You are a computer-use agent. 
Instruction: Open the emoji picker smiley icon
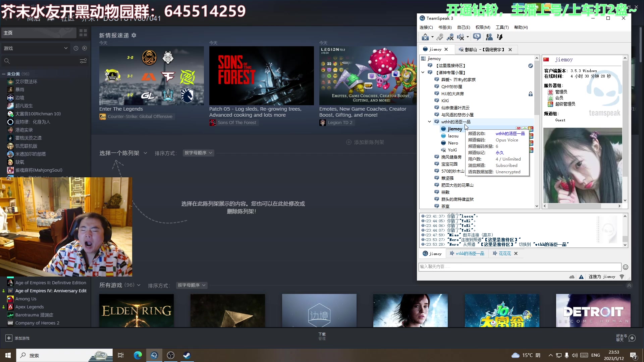pos(626,267)
